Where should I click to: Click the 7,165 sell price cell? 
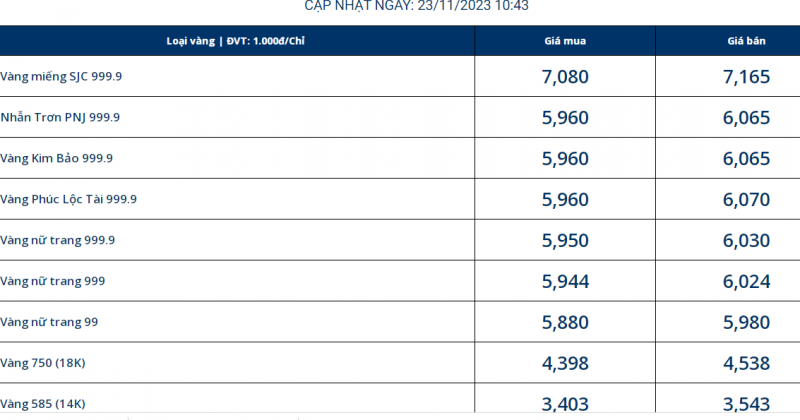746,76
